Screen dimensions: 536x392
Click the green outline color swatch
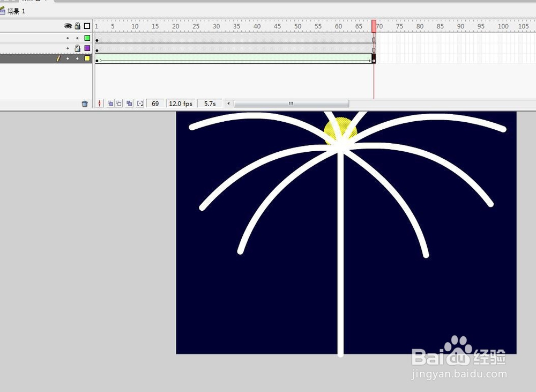pos(87,38)
